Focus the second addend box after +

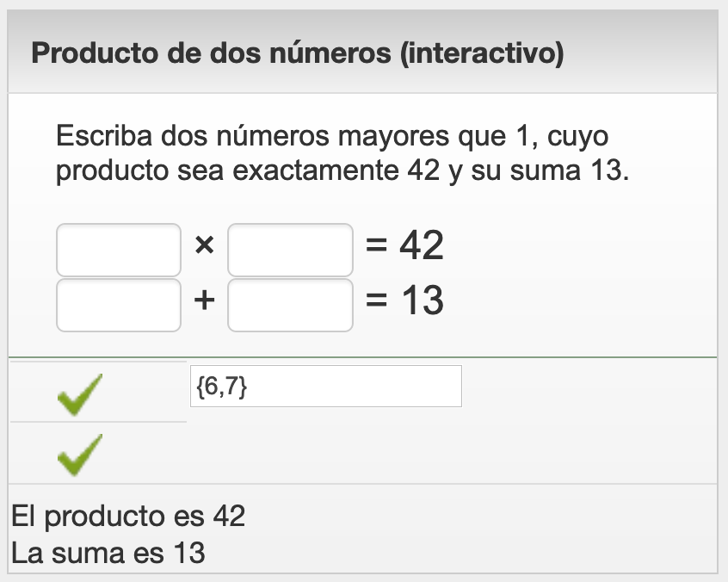(x=290, y=305)
